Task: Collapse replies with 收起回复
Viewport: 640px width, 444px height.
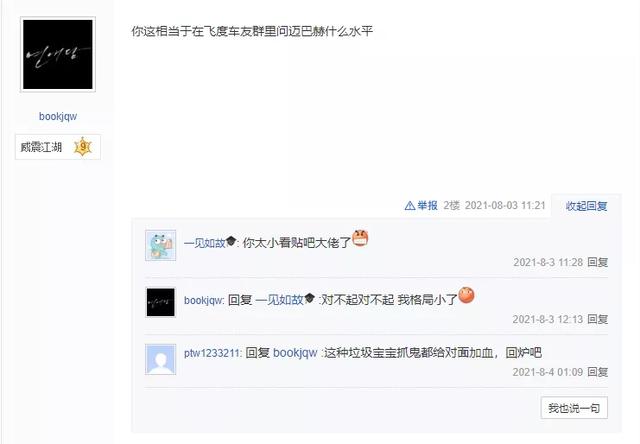Action: 586,206
